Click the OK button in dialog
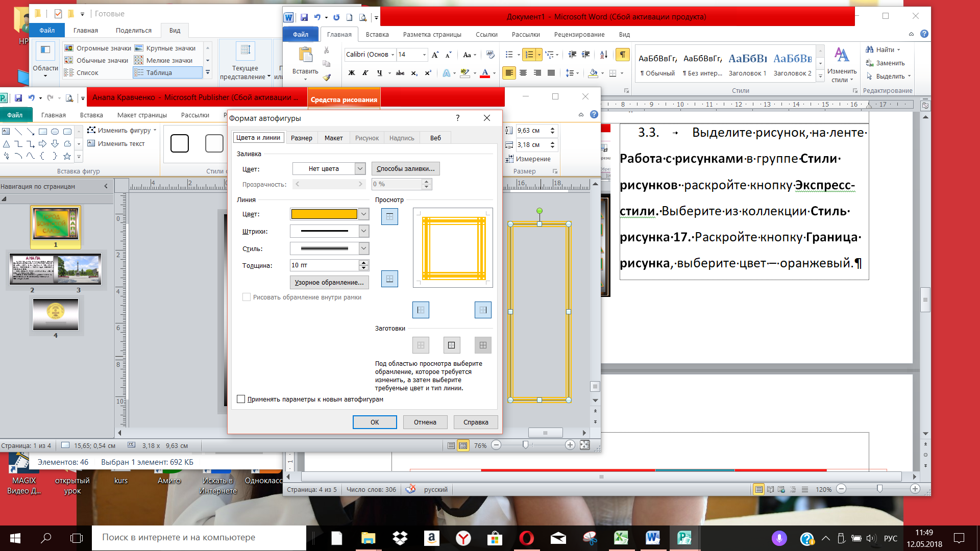The height and width of the screenshot is (551, 980). point(375,422)
